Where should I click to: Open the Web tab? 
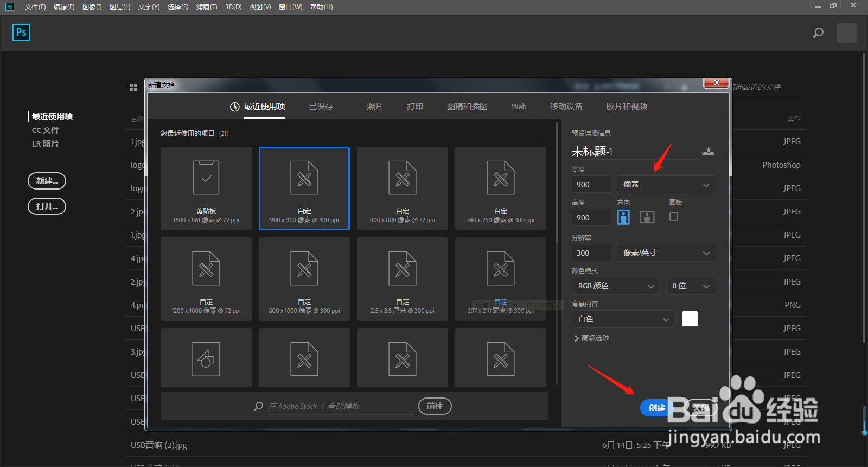tap(519, 106)
